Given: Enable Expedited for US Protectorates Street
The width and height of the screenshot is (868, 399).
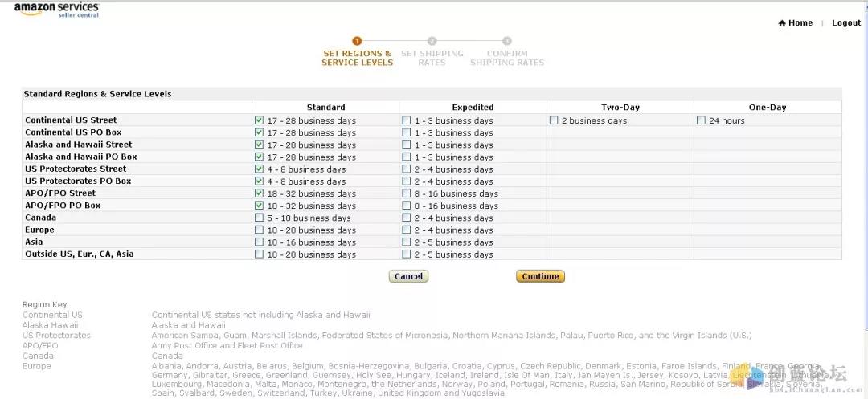Looking at the screenshot, I should [407, 169].
